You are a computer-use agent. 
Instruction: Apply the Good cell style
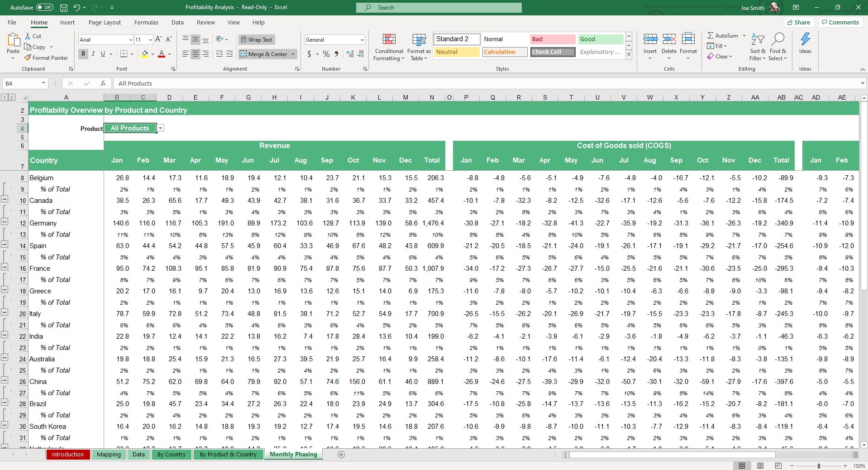click(x=601, y=39)
